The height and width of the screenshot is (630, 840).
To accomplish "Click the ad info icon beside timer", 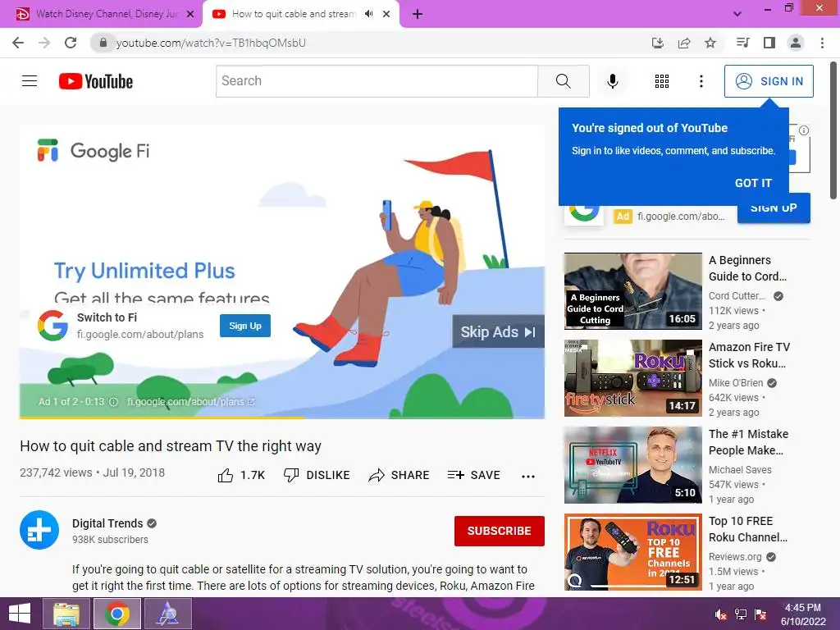I will 113,402.
